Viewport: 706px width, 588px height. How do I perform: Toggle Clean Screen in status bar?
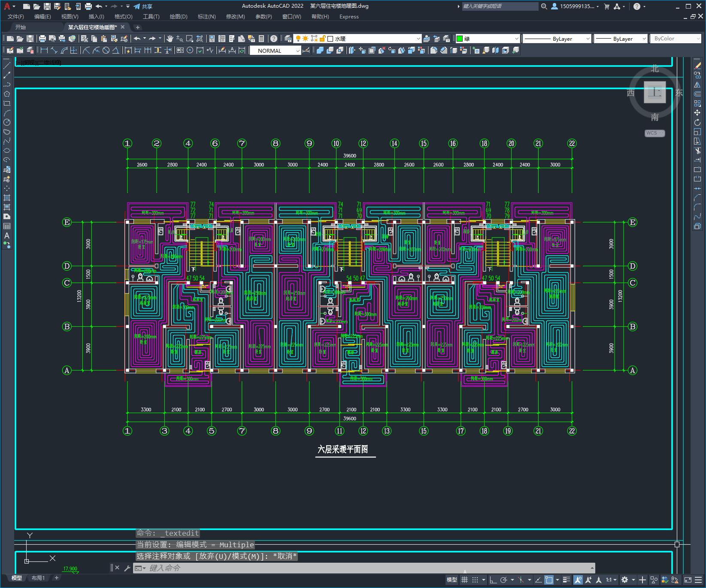pyautogui.click(x=688, y=580)
